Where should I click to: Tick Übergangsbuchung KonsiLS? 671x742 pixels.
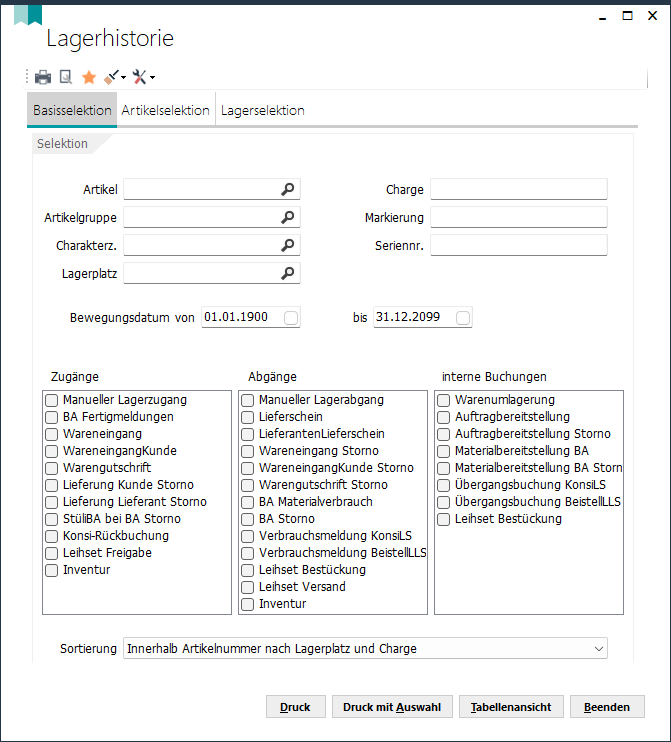tap(443, 486)
